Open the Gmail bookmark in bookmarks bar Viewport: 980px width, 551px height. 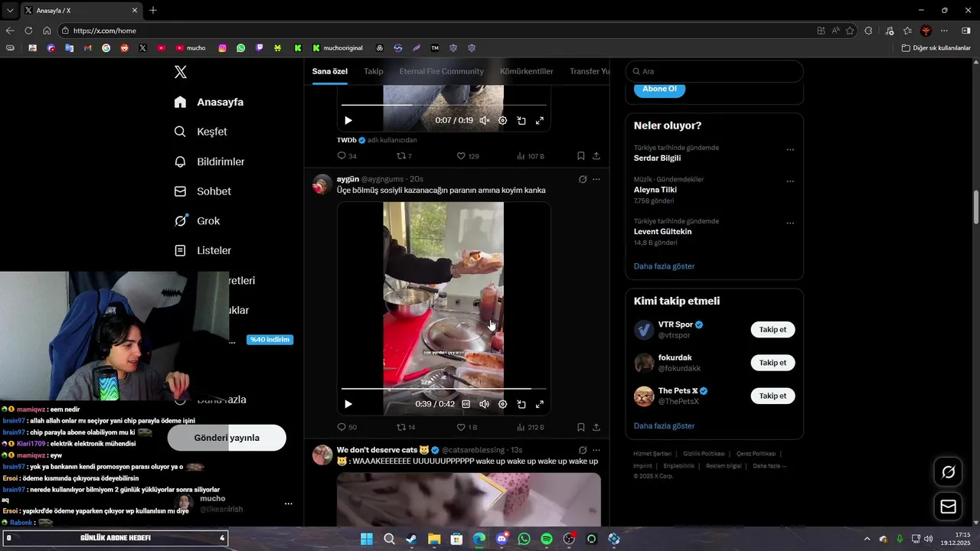click(88, 47)
